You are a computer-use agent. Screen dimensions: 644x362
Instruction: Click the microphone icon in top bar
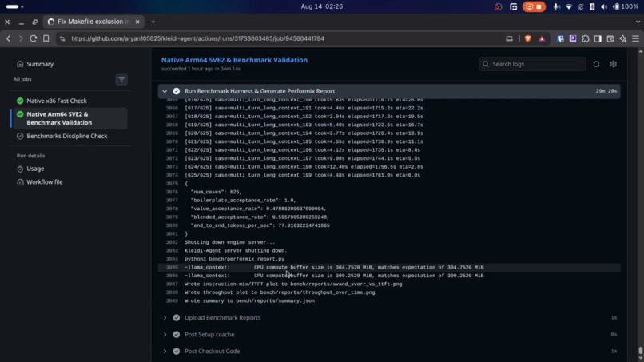point(556,6)
